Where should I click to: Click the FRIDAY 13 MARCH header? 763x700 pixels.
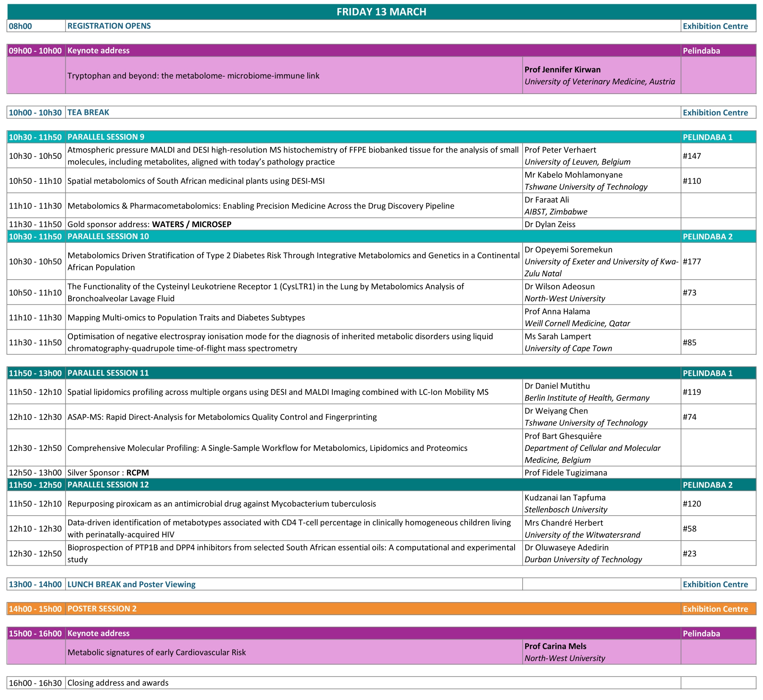pos(381,12)
